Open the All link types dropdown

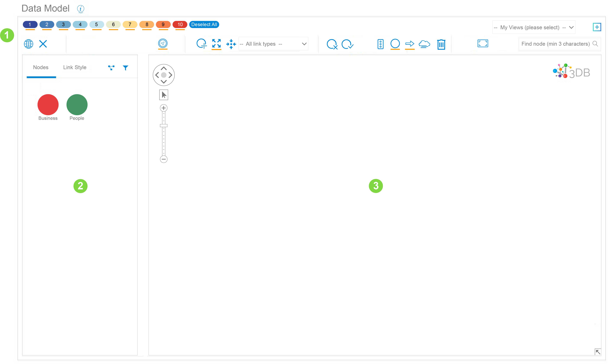(x=273, y=44)
